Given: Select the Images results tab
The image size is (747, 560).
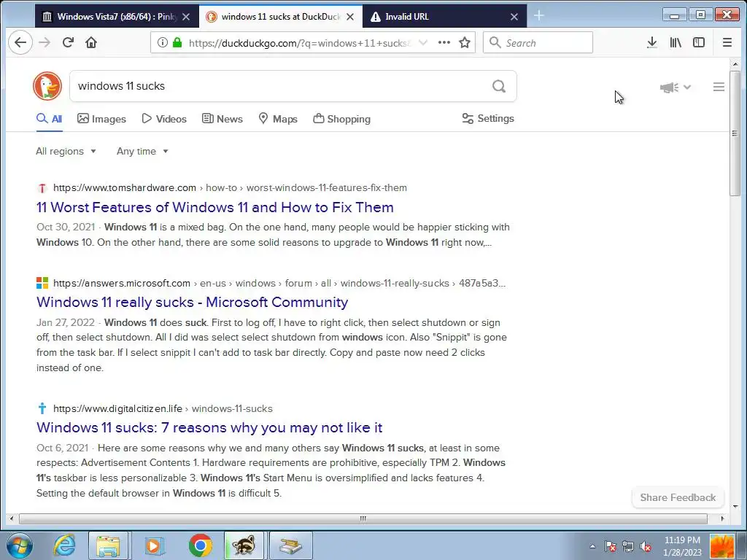Looking at the screenshot, I should pos(101,119).
